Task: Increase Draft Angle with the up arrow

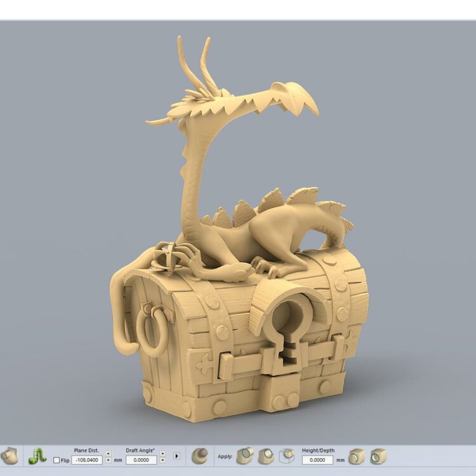Action: pyautogui.click(x=162, y=454)
